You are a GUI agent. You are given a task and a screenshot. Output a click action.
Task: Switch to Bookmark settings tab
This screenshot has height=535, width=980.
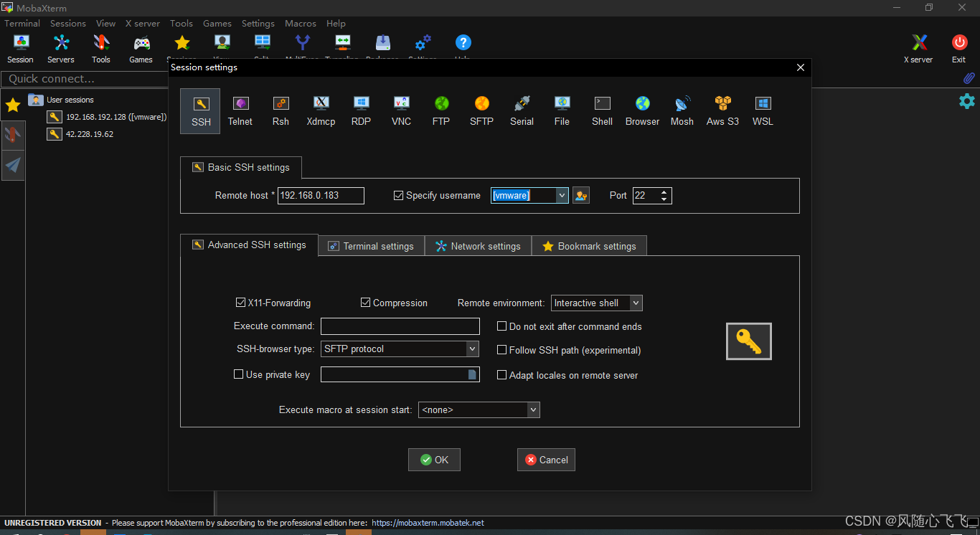click(589, 246)
